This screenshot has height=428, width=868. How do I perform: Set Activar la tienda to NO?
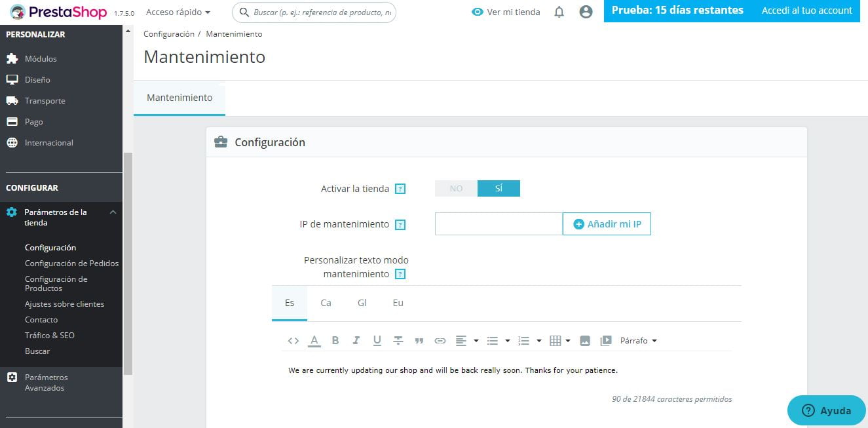(x=455, y=188)
